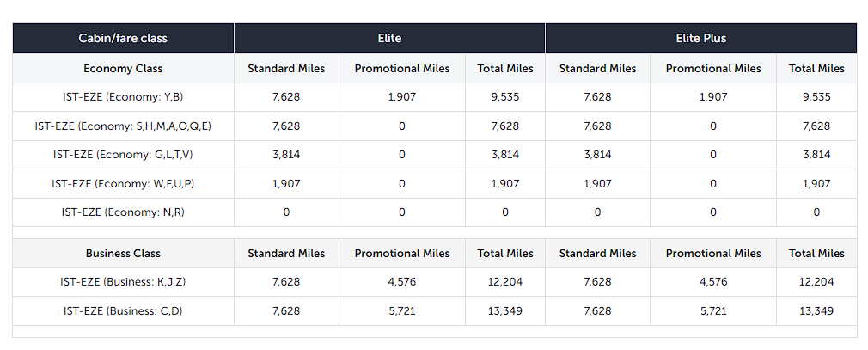Click the Business Class section heading
The width and height of the screenshot is (868, 350).
pyautogui.click(x=123, y=254)
